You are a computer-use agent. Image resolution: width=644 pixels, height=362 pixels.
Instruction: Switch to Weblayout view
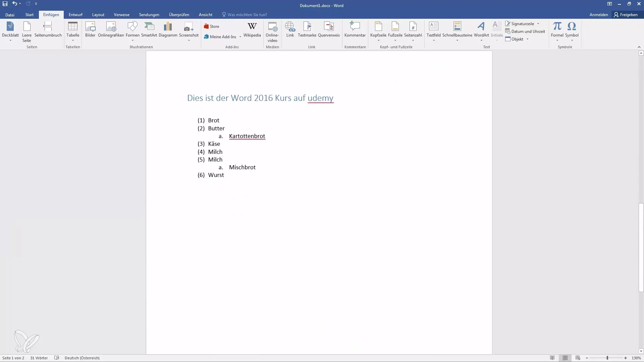click(578, 358)
